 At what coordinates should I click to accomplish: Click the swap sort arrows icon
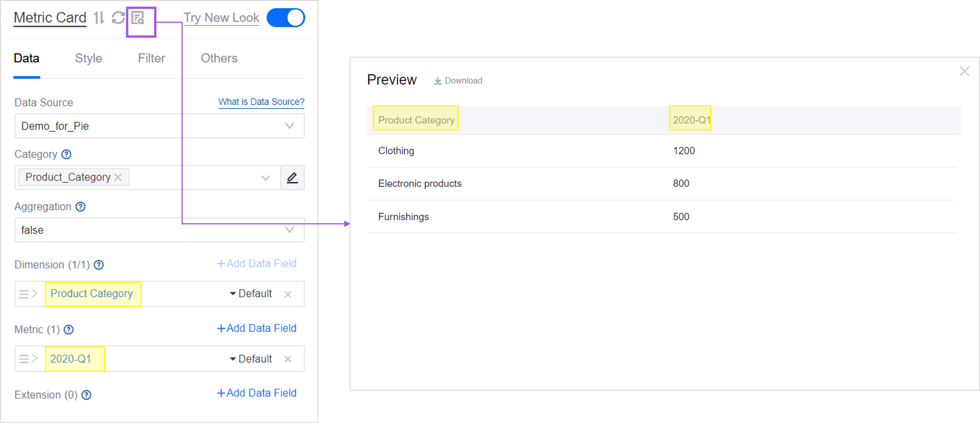[99, 18]
